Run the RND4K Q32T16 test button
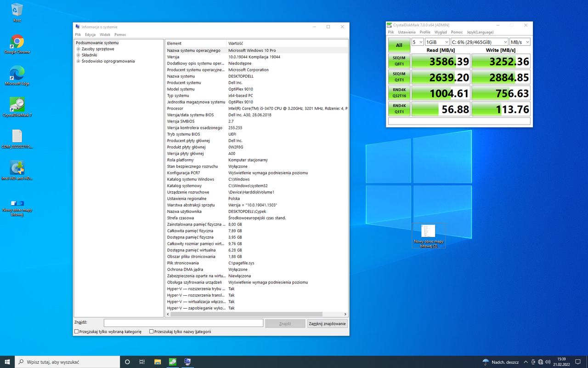This screenshot has height=368, width=588. point(399,93)
